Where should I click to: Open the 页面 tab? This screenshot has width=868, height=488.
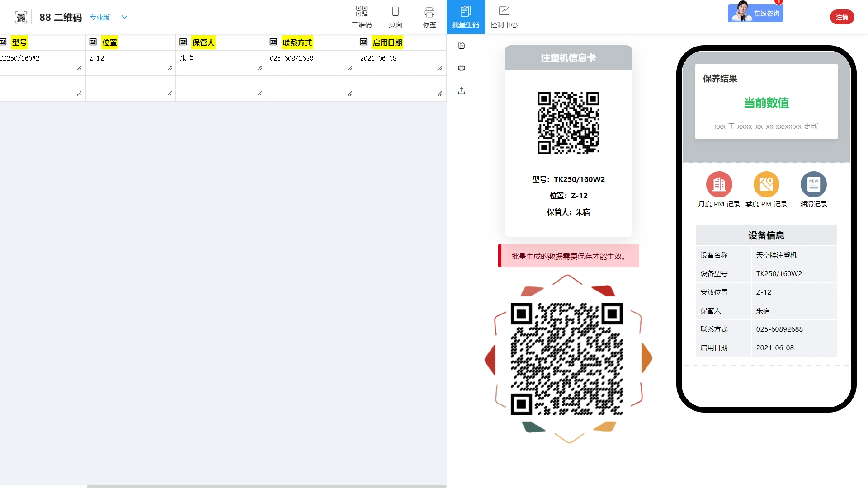click(396, 17)
